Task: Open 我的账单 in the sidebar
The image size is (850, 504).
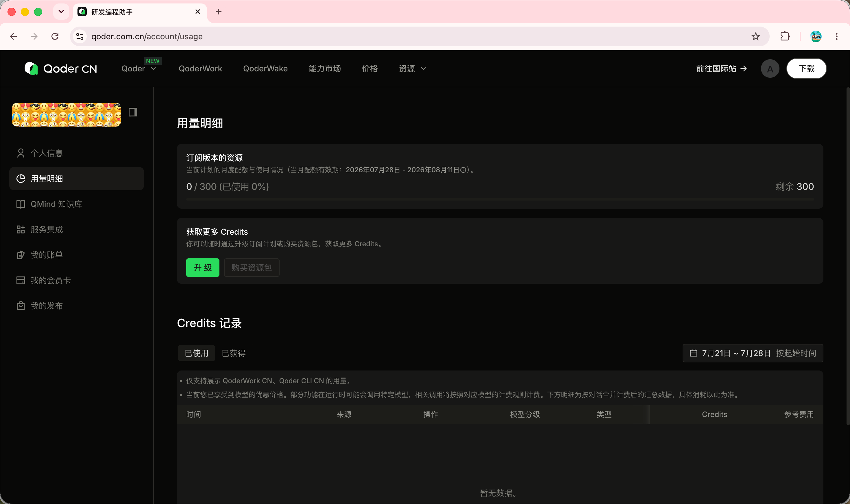Action: (76, 255)
